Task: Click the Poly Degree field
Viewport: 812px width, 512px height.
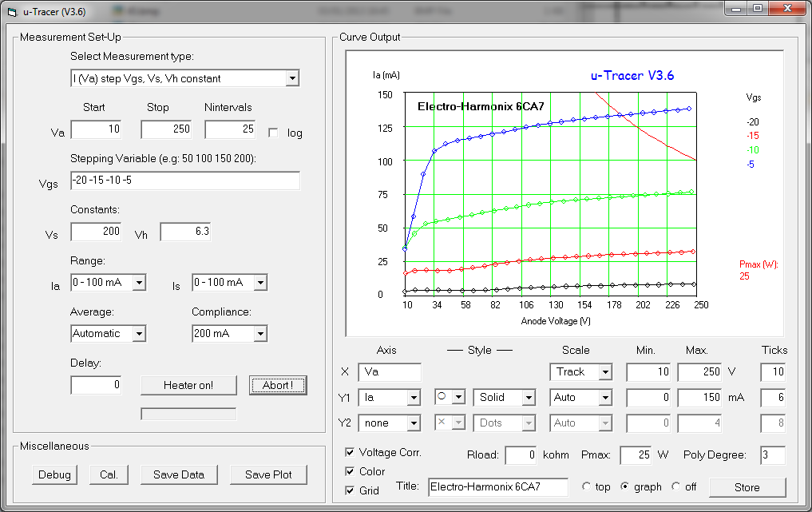Action: [773, 455]
